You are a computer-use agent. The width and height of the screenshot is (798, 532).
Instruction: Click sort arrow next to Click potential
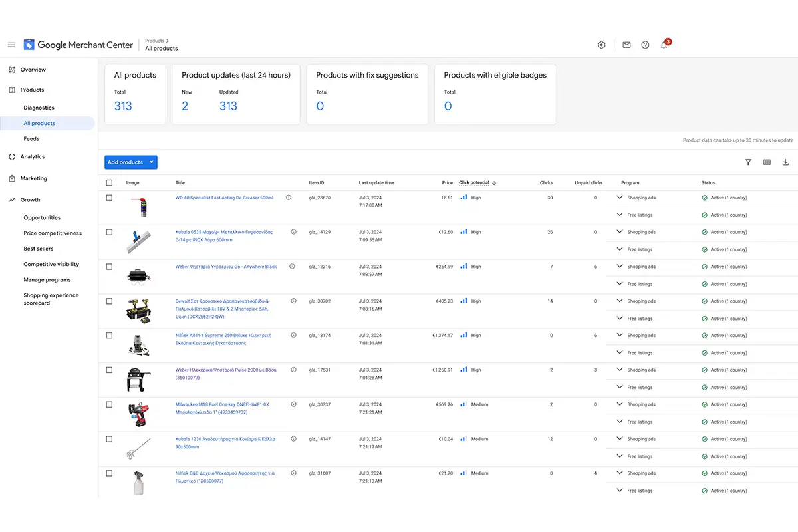pos(494,183)
